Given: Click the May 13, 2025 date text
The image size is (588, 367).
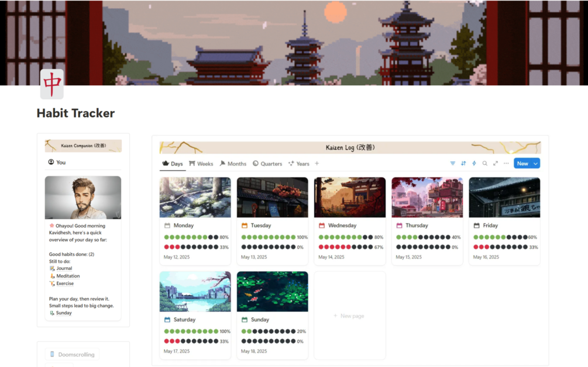Looking at the screenshot, I should click(254, 257).
